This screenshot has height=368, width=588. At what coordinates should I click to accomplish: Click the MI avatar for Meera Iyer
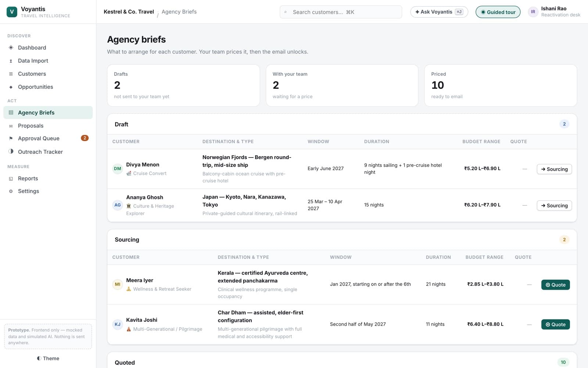[118, 284]
